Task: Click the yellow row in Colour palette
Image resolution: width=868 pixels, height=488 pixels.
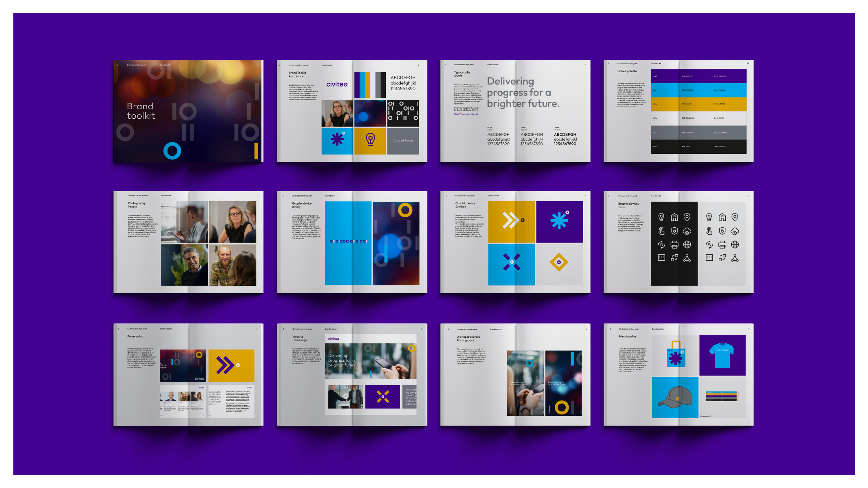Action: [x=698, y=104]
